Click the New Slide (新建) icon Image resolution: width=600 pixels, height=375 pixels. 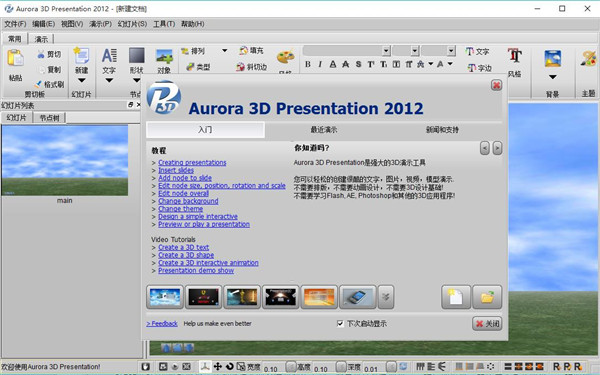pyautogui.click(x=82, y=56)
